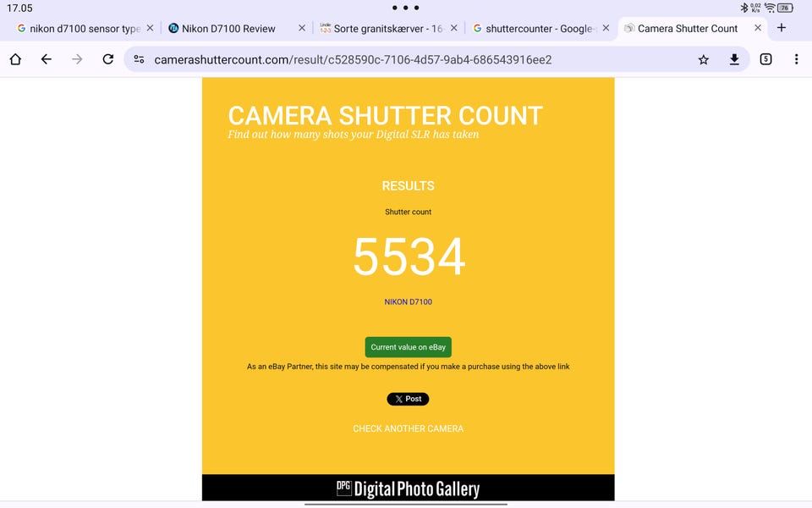Viewport: 812px width, 508px height.
Task: Navigate back with the back arrow
Action: pyautogui.click(x=46, y=59)
